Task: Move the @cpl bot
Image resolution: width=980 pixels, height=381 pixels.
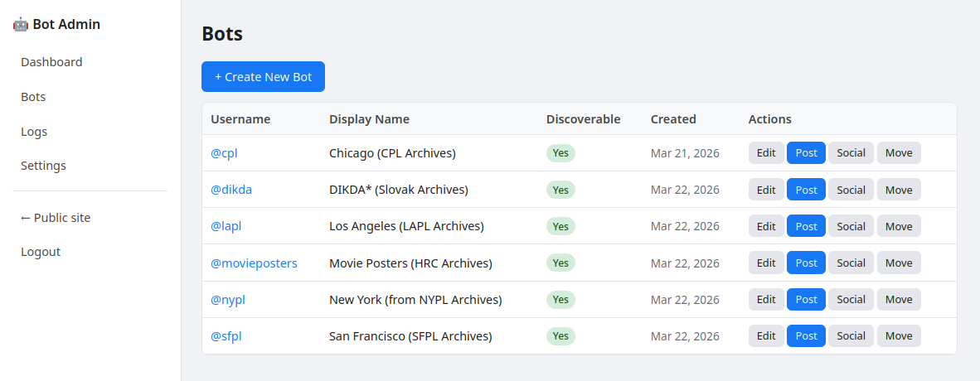Action: click(899, 153)
